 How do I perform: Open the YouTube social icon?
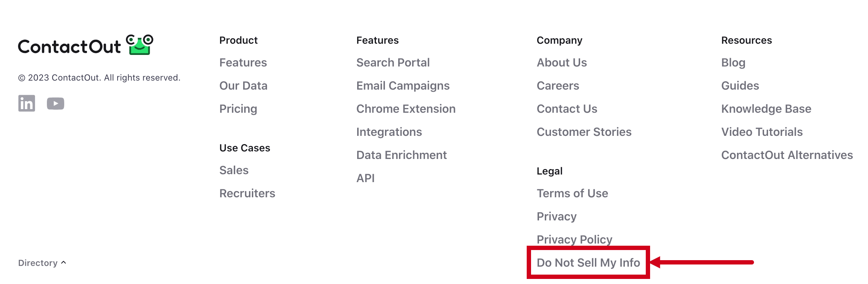coord(56,104)
